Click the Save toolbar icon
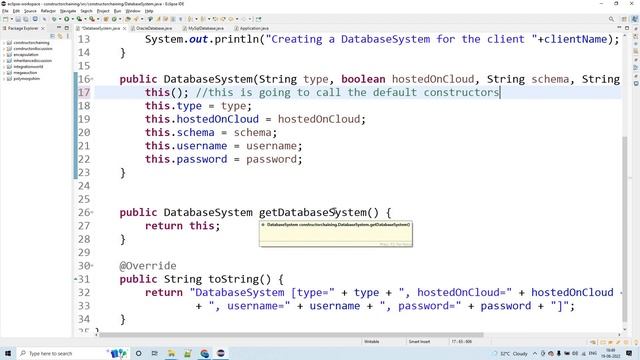This screenshot has width=640, height=360. (18, 19)
